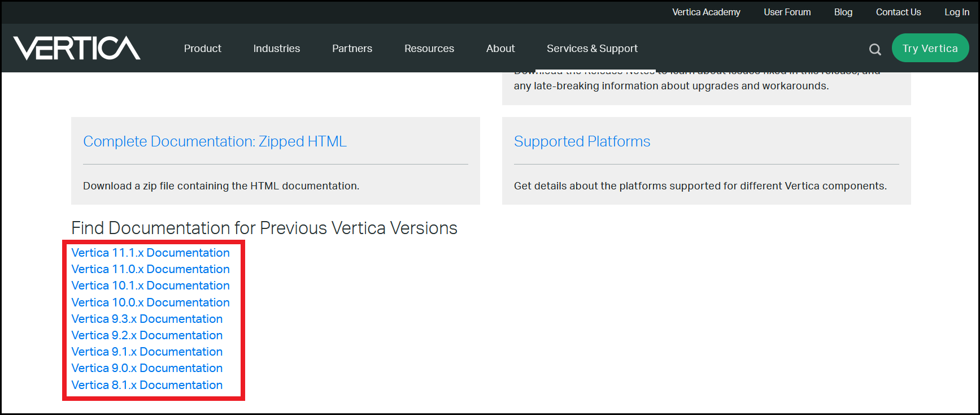Image resolution: width=980 pixels, height=415 pixels.
Task: Open the Blog link
Action: point(843,12)
